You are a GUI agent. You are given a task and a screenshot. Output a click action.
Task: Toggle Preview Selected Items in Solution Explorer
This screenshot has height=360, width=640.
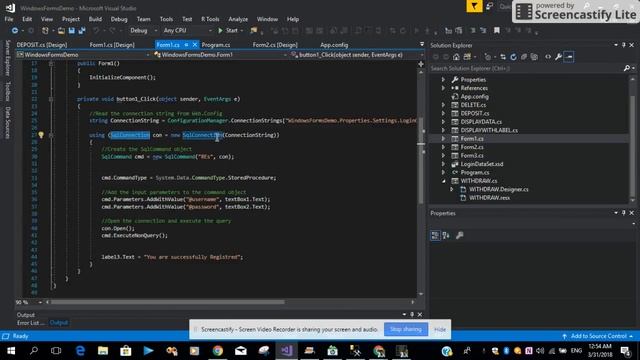pos(569,57)
